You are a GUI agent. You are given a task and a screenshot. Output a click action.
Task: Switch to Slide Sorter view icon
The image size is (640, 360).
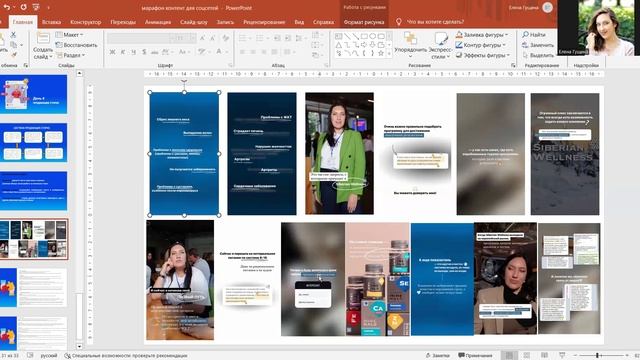[x=527, y=355]
